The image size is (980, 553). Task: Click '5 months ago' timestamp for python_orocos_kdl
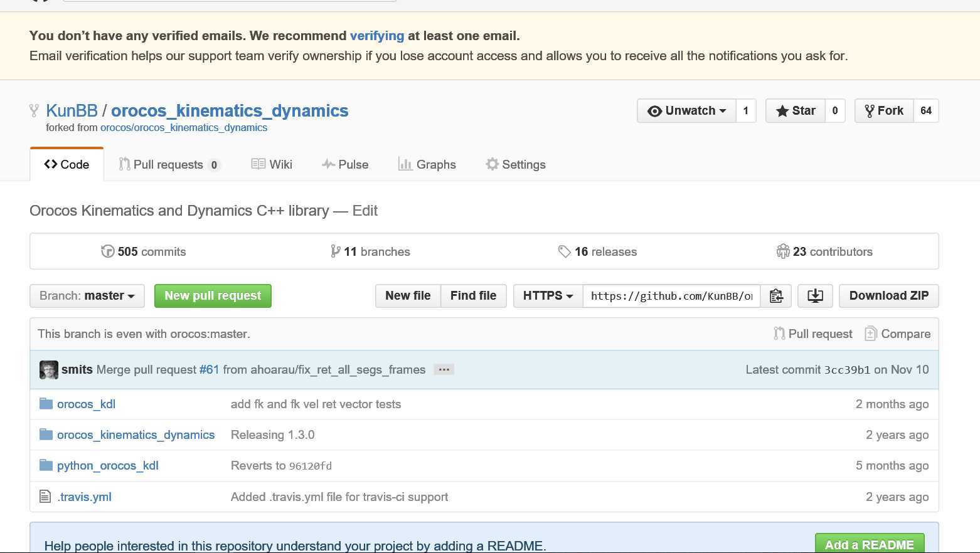point(892,466)
